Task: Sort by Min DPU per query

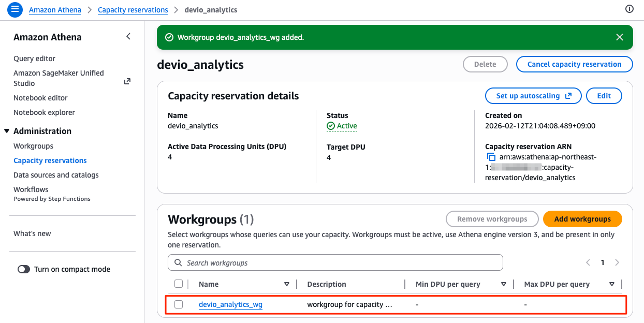Action: click(x=503, y=284)
